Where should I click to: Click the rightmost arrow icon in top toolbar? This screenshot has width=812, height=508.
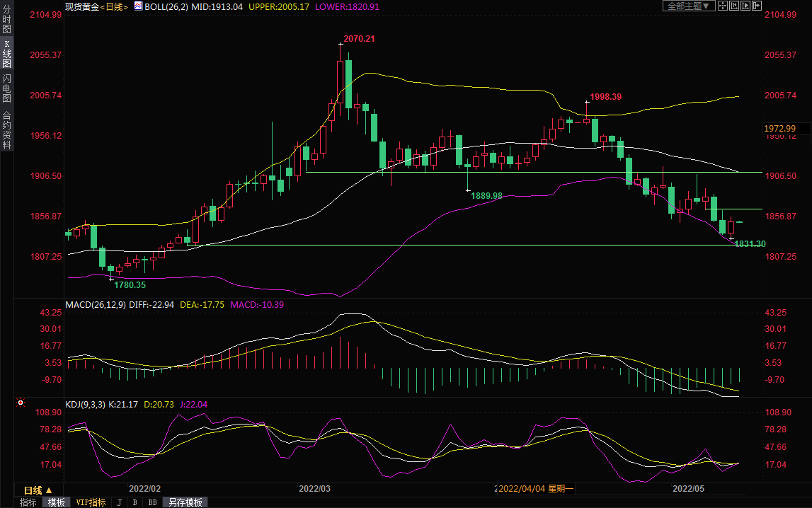pyautogui.click(x=757, y=6)
